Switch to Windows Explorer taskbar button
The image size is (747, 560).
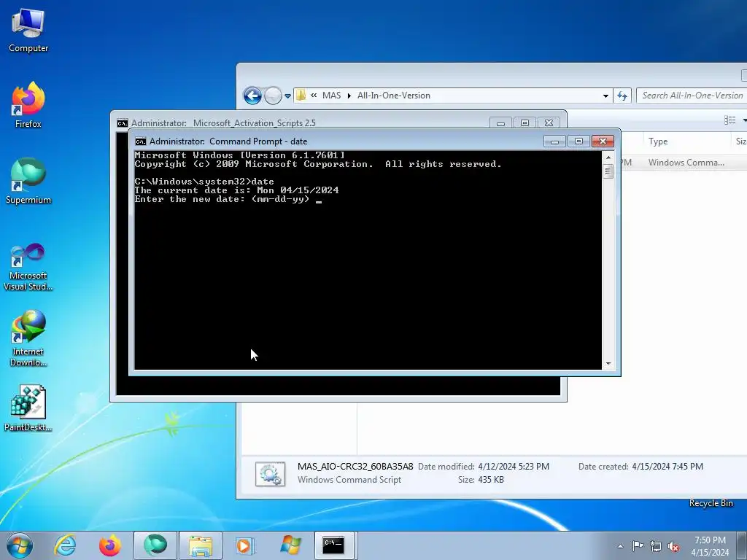200,545
